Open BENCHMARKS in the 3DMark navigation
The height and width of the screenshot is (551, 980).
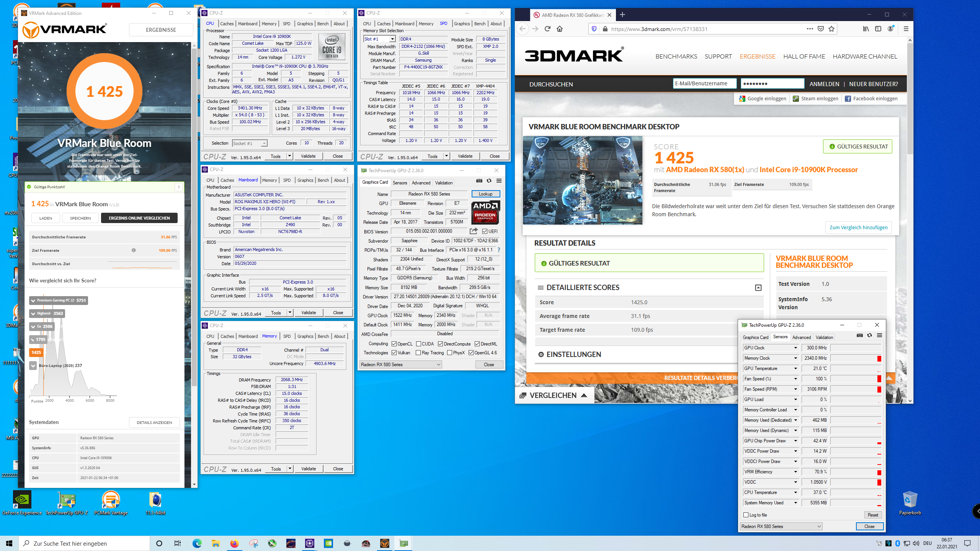click(x=676, y=57)
